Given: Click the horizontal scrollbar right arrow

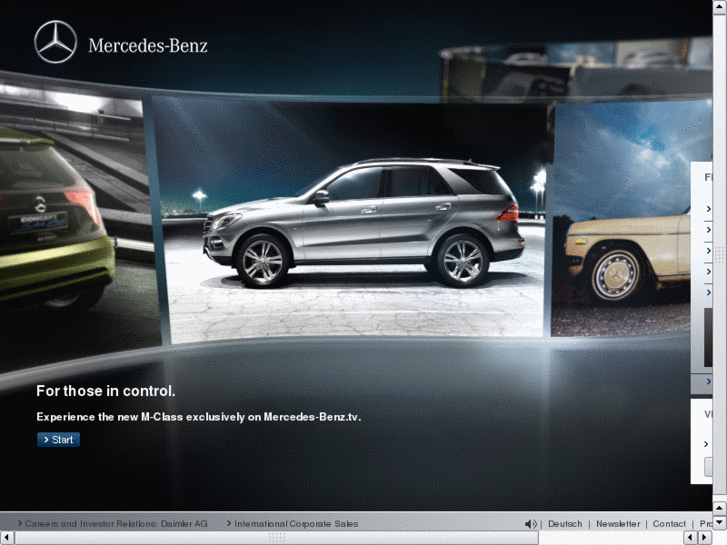Looking at the screenshot, I should tap(704, 538).
